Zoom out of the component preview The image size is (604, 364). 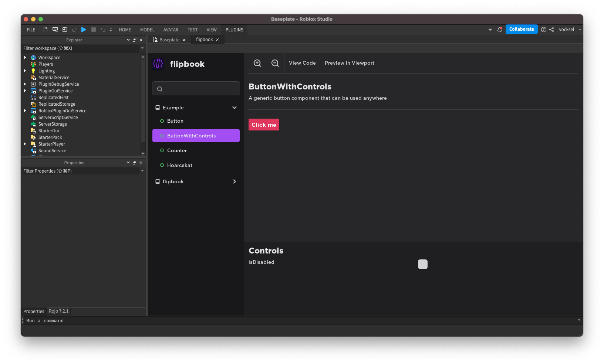(275, 63)
